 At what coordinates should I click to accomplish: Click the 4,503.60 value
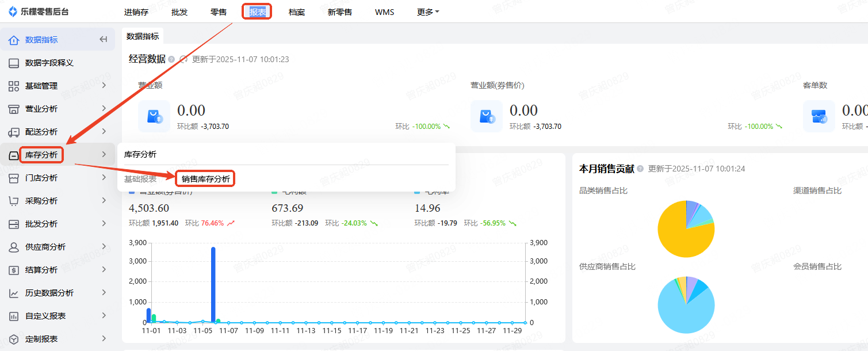(x=149, y=208)
